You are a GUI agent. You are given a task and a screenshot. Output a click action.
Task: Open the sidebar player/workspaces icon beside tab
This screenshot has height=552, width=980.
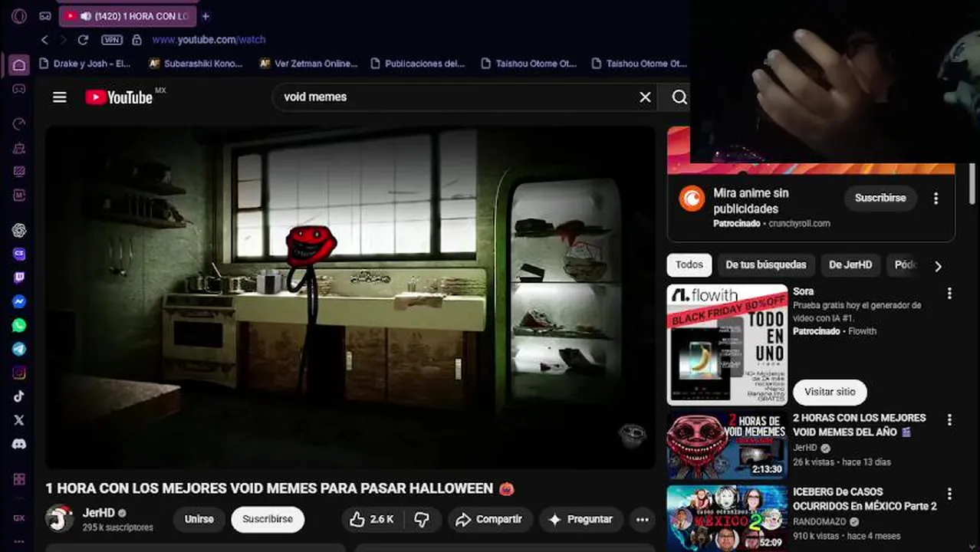click(x=45, y=16)
